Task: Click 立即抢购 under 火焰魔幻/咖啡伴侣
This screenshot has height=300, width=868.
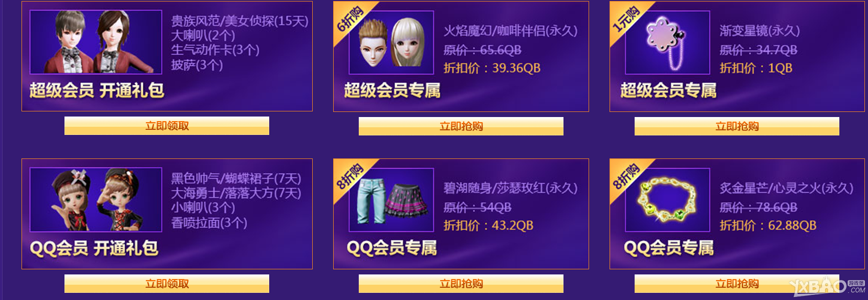Action: point(461,126)
